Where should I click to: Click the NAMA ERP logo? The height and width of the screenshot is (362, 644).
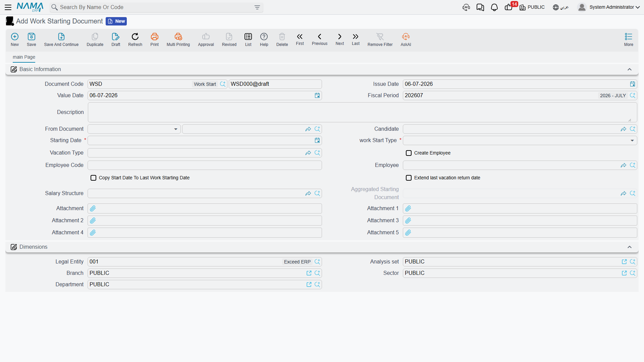[30, 7]
